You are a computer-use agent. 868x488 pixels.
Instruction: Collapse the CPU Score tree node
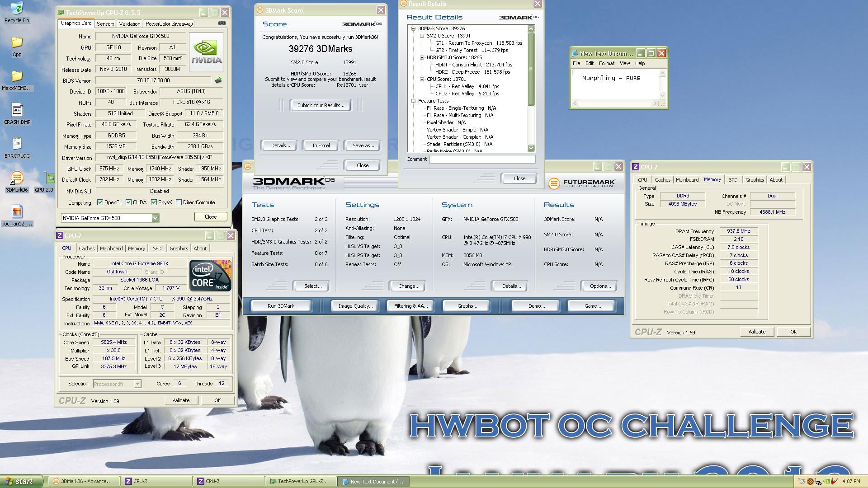[422, 79]
